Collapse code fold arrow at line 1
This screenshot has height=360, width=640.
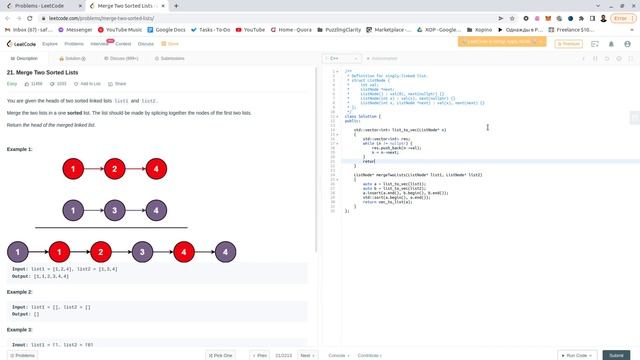coord(338,71)
